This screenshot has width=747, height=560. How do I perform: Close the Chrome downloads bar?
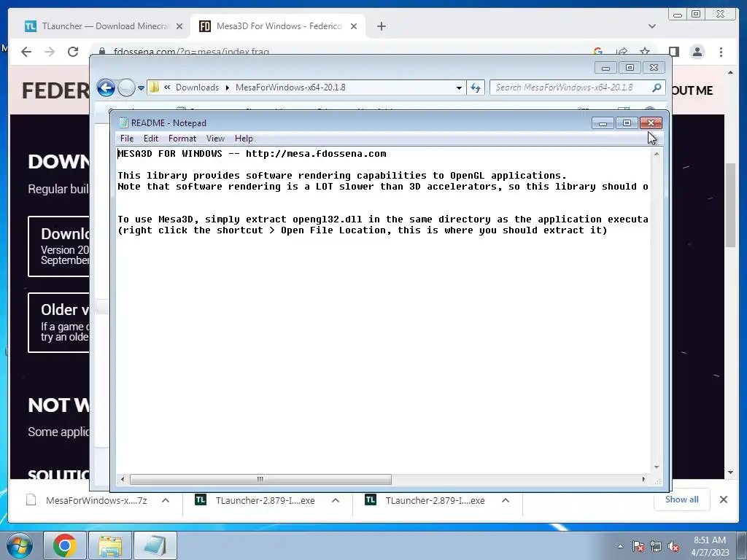[723, 499]
